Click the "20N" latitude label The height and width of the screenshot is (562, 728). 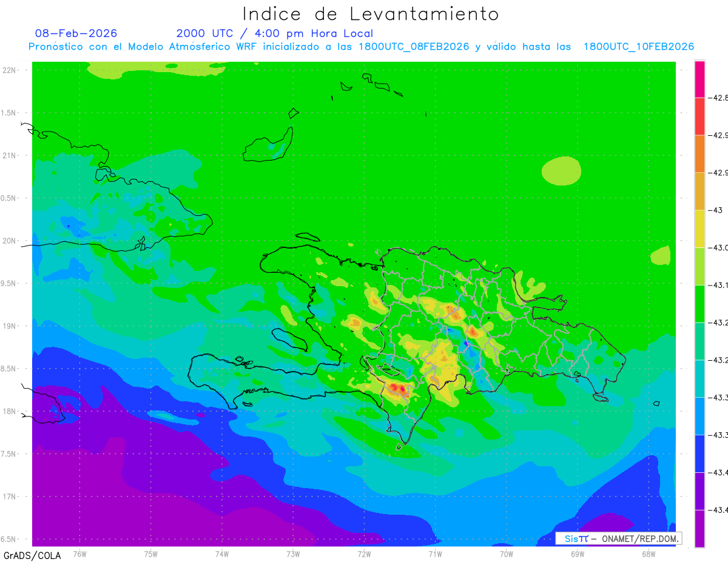click(x=8, y=241)
